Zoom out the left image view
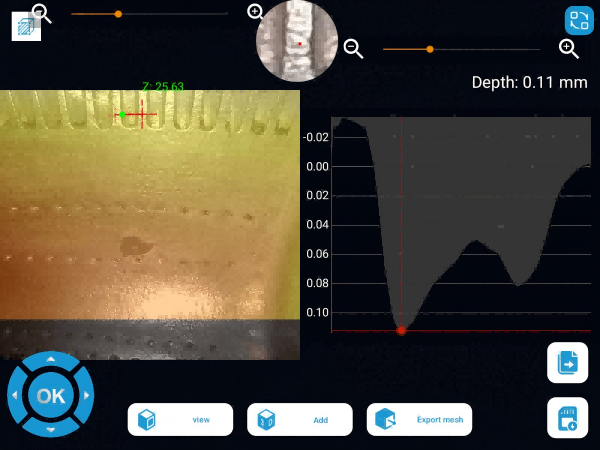Screen dimensions: 600x450 point(42,14)
